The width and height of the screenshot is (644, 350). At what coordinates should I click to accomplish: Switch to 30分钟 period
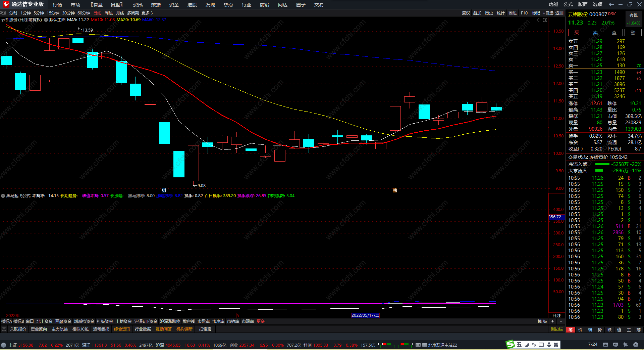click(x=68, y=13)
